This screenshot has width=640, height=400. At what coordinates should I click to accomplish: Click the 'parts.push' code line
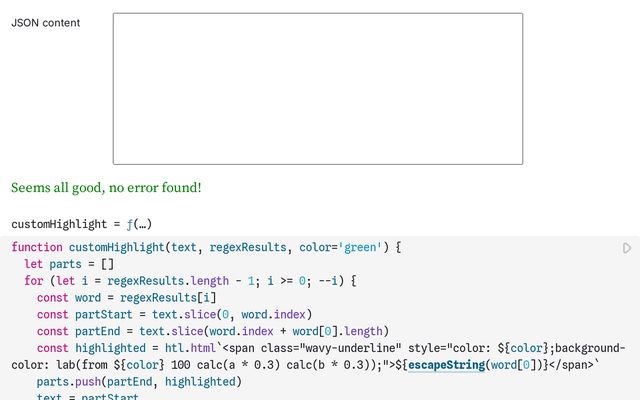point(68,382)
